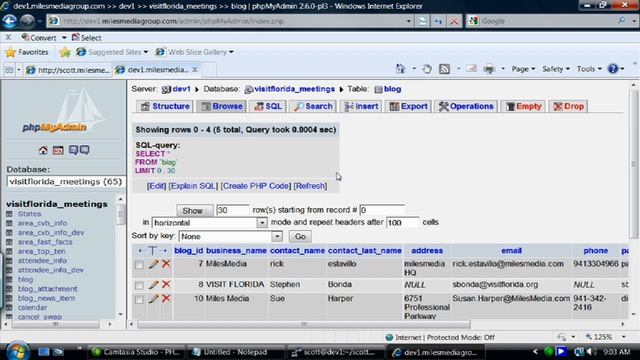Click Add to Favorites bar star icon
This screenshot has height=360, width=640.
[x=64, y=52]
